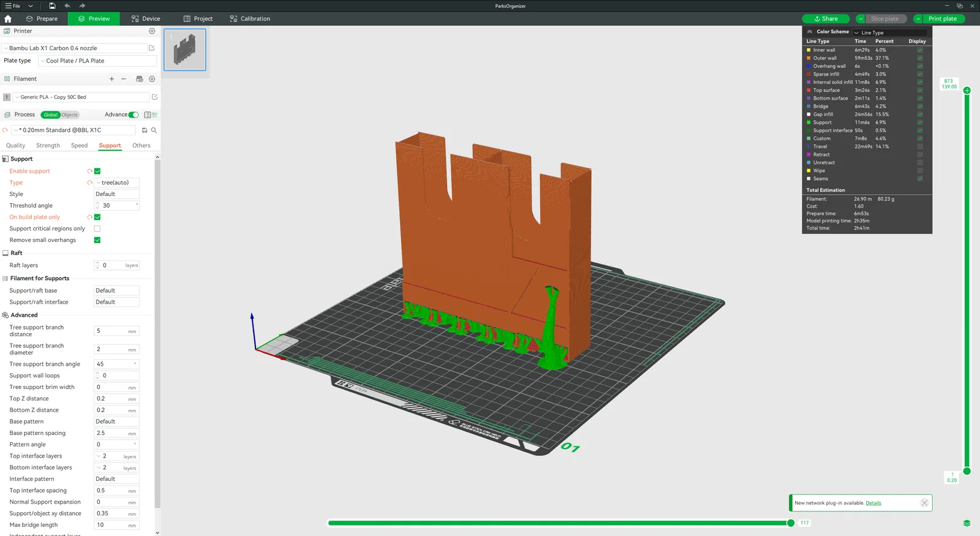This screenshot has height=536, width=980.
Task: Open the support Type dropdown
Action: [116, 183]
